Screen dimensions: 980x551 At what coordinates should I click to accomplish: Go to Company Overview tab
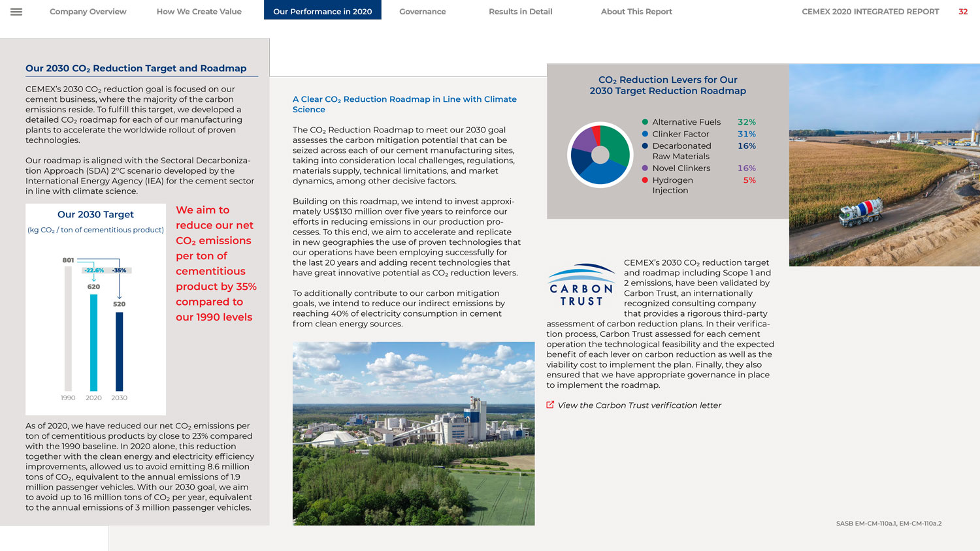[88, 12]
